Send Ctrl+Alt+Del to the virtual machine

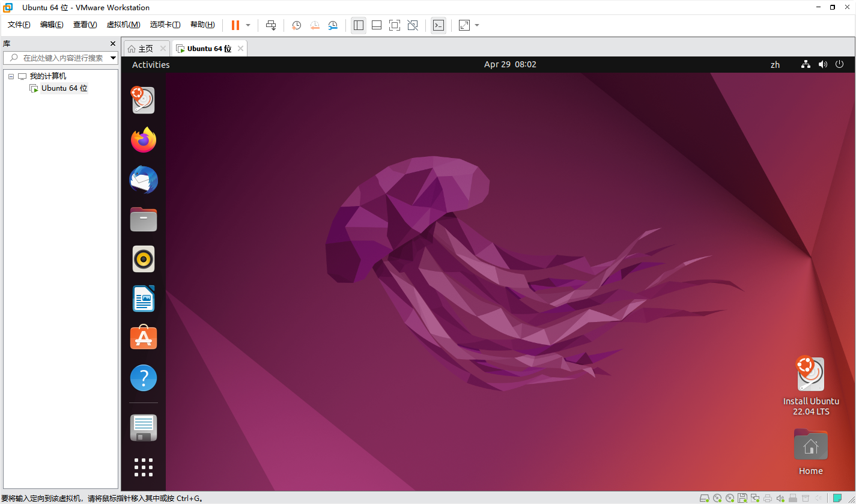(271, 25)
